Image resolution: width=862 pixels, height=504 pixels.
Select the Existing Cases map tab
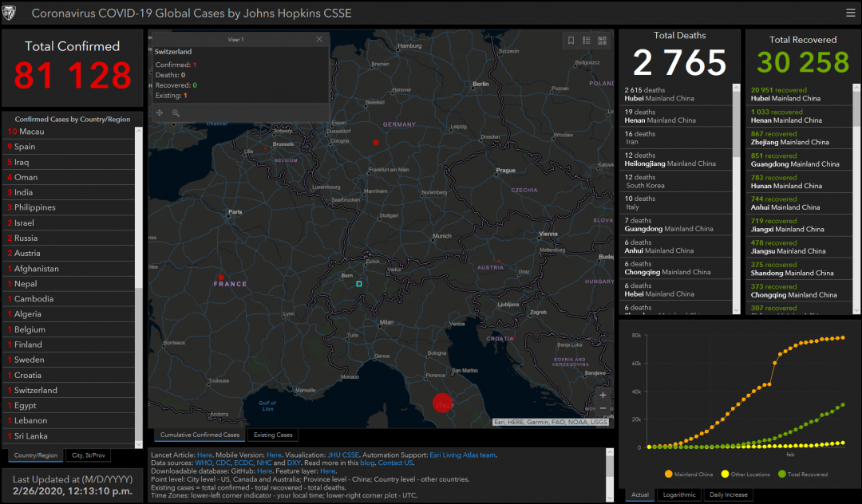point(273,435)
